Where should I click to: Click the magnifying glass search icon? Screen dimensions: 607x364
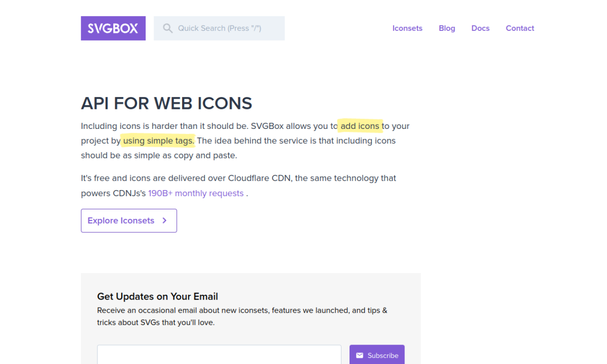point(167,28)
